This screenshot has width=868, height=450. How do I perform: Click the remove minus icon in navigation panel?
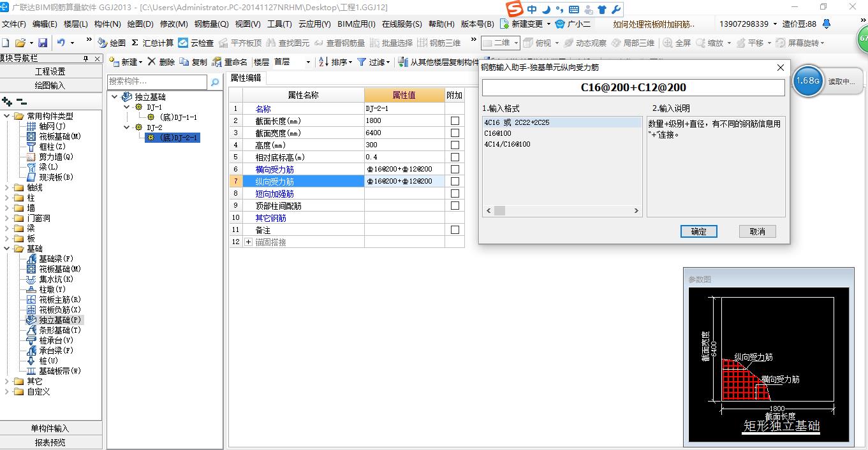pos(21,101)
